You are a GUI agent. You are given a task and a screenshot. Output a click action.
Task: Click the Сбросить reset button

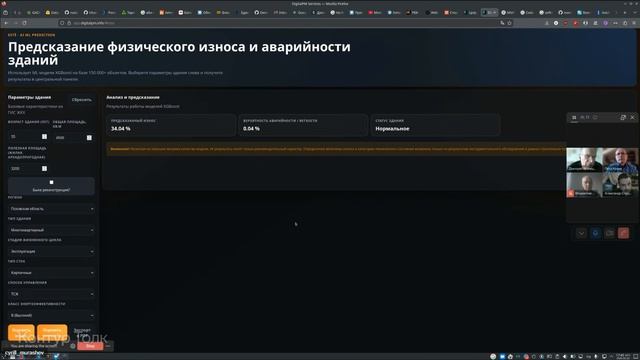[x=82, y=100]
